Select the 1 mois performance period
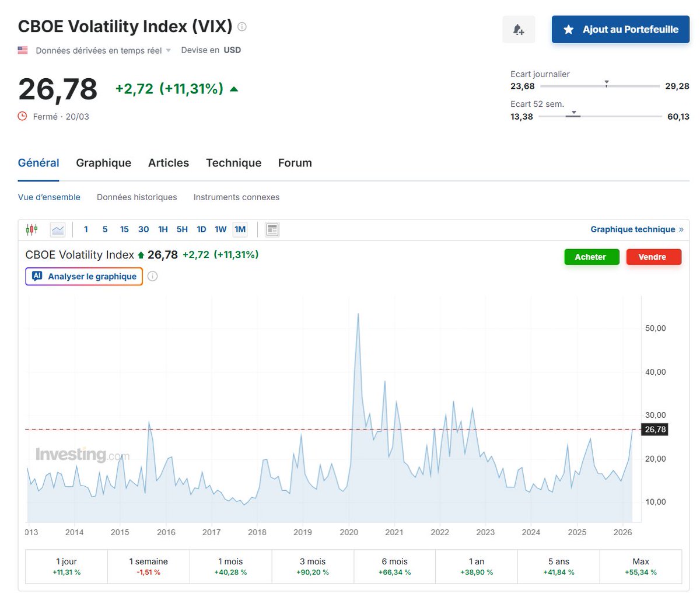Image resolution: width=700 pixels, height=600 pixels. click(x=231, y=567)
